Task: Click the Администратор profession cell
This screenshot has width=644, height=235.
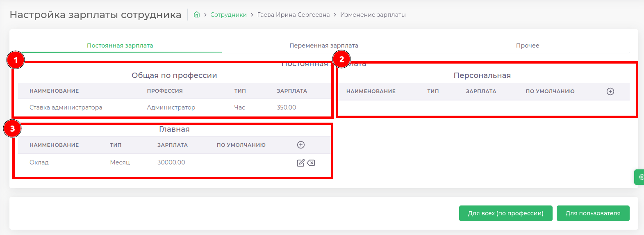Action: [x=171, y=107]
